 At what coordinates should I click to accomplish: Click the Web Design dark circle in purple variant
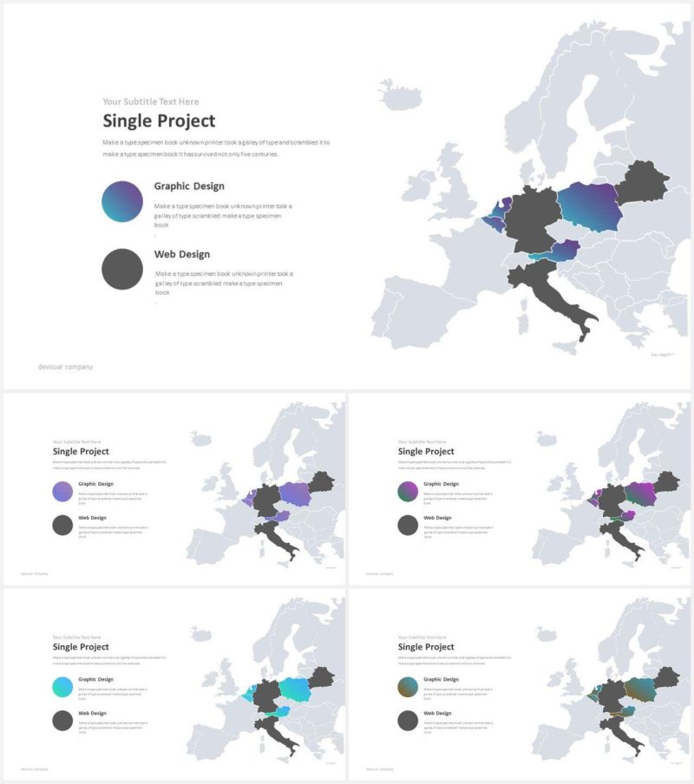62,525
